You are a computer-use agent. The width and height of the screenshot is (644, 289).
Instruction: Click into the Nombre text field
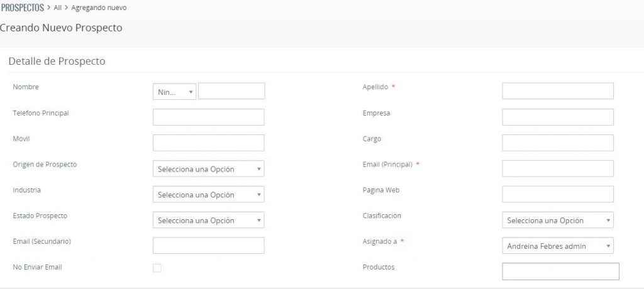pos(231,91)
